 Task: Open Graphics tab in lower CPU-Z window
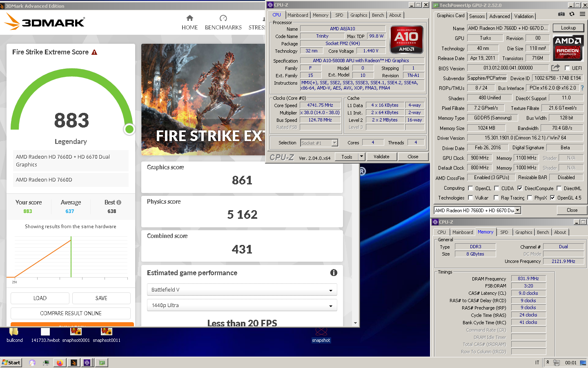tap(523, 232)
